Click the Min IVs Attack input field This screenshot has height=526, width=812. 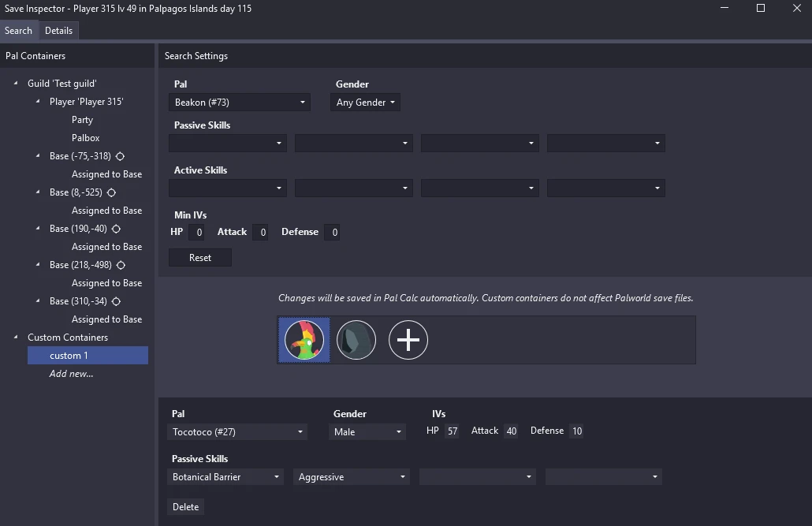(260, 232)
